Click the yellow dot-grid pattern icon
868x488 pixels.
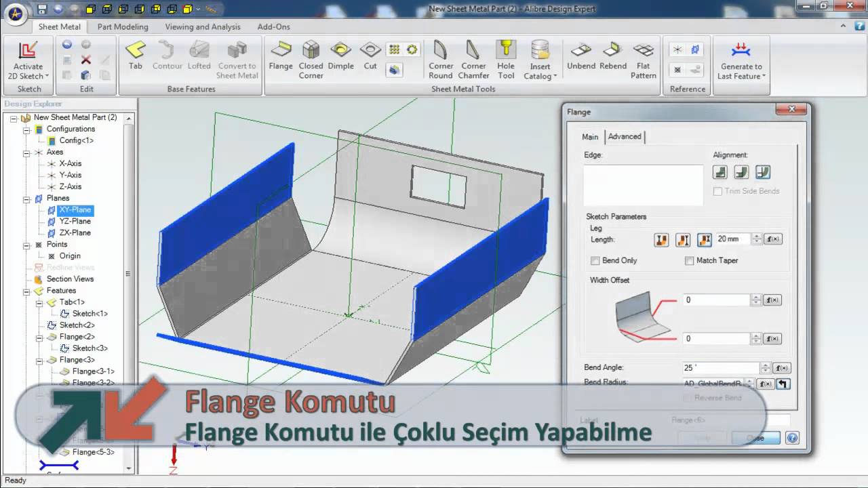coord(394,49)
